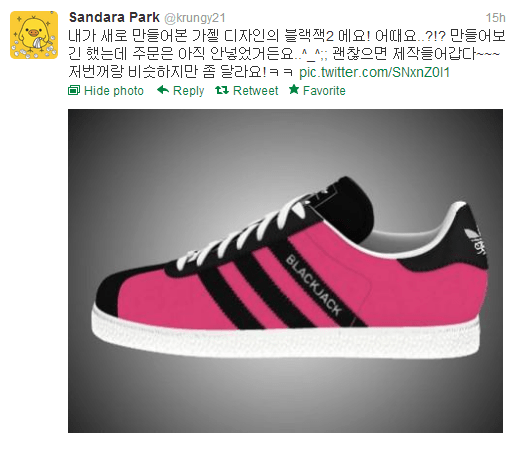This screenshot has width=517, height=455.
Task: Mark tweet with Favorite text link
Action: point(324,91)
